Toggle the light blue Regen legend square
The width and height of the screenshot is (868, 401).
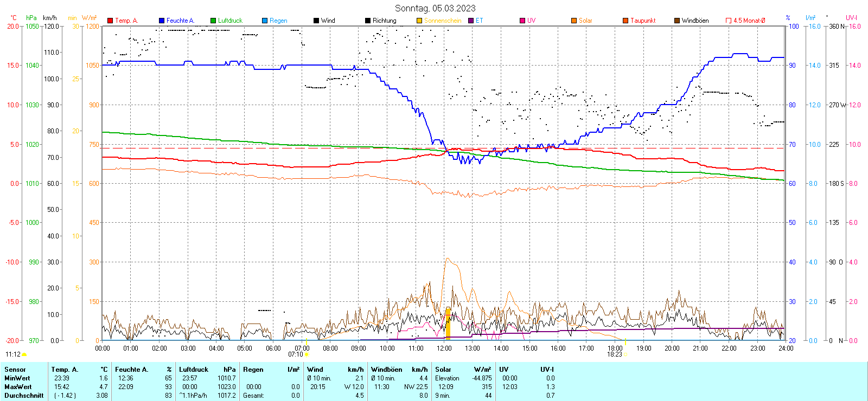[265, 21]
